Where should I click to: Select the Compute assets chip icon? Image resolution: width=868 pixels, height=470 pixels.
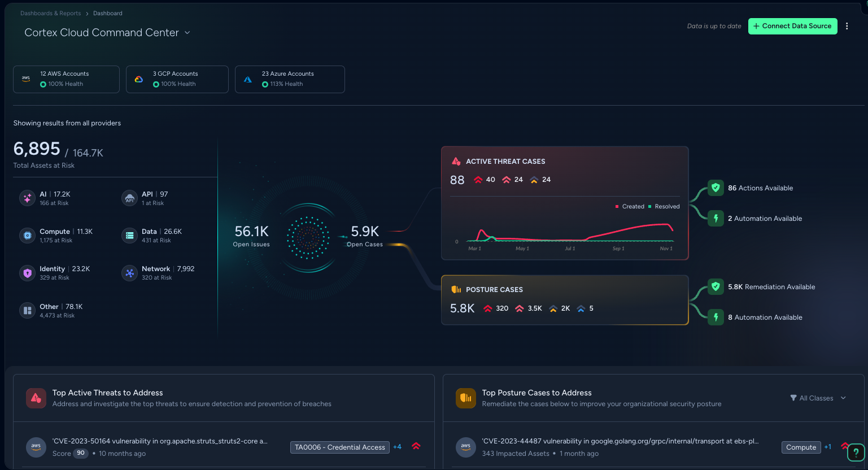(27, 236)
